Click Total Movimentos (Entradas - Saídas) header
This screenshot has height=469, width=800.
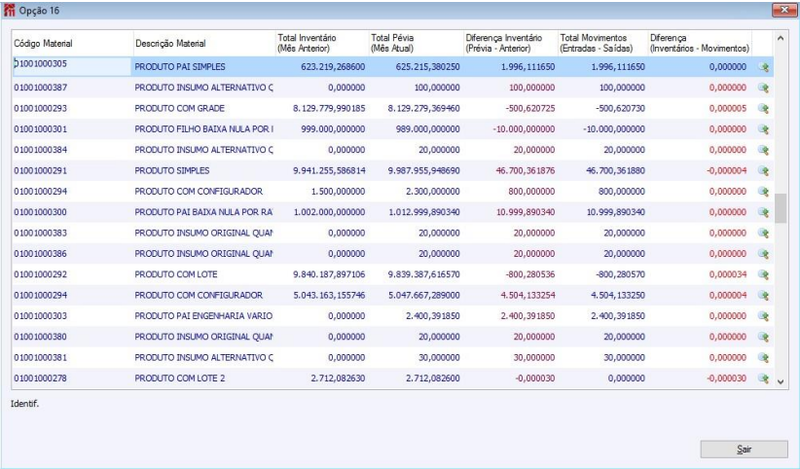603,43
